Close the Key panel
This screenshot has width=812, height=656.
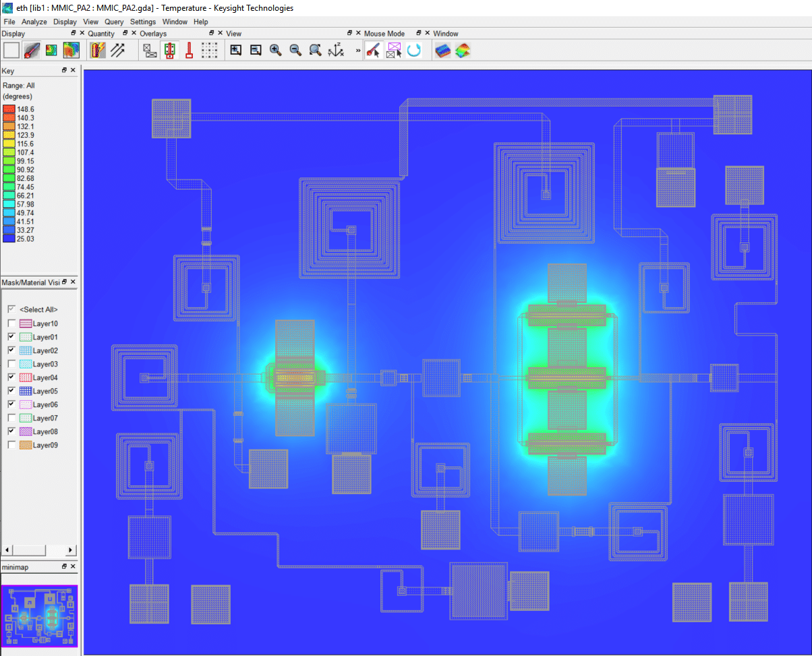(73, 70)
